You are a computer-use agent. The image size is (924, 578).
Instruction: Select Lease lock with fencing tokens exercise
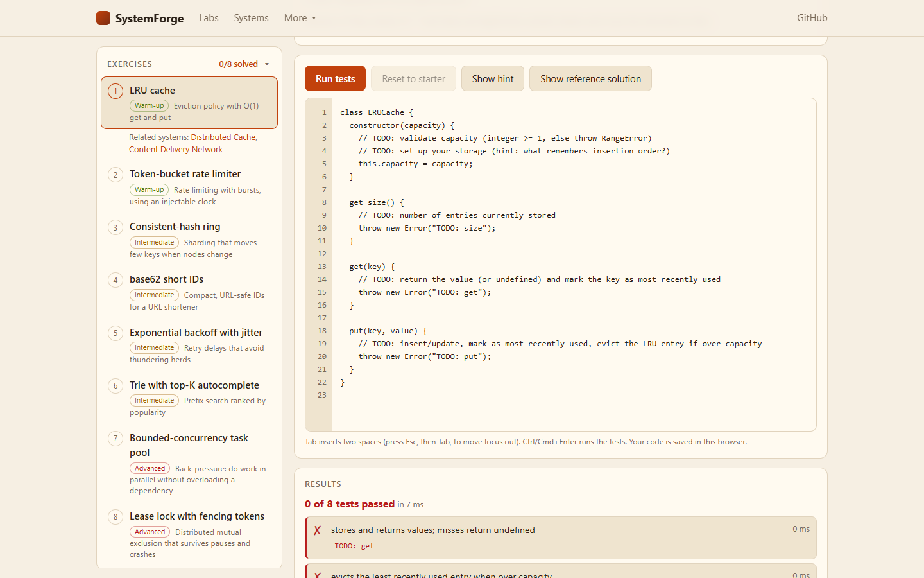[189, 534]
